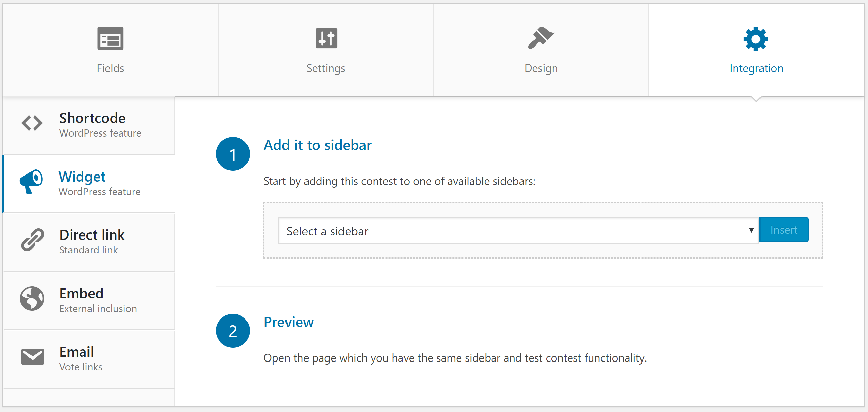Viewport: 868px width, 412px height.
Task: Click the Design paintbrush icon
Action: [541, 38]
